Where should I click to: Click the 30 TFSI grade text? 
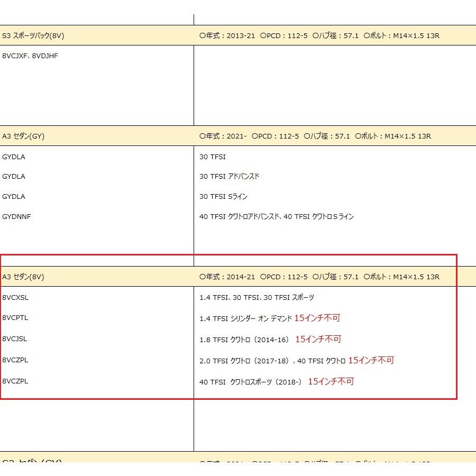pyautogui.click(x=213, y=157)
